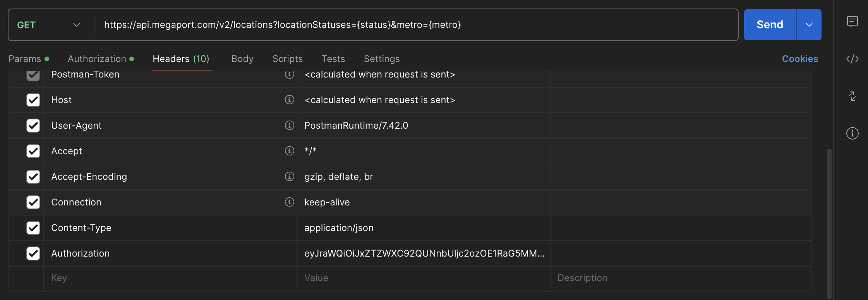Image resolution: width=868 pixels, height=300 pixels.
Task: Switch to the Authorization tab
Action: [101, 59]
